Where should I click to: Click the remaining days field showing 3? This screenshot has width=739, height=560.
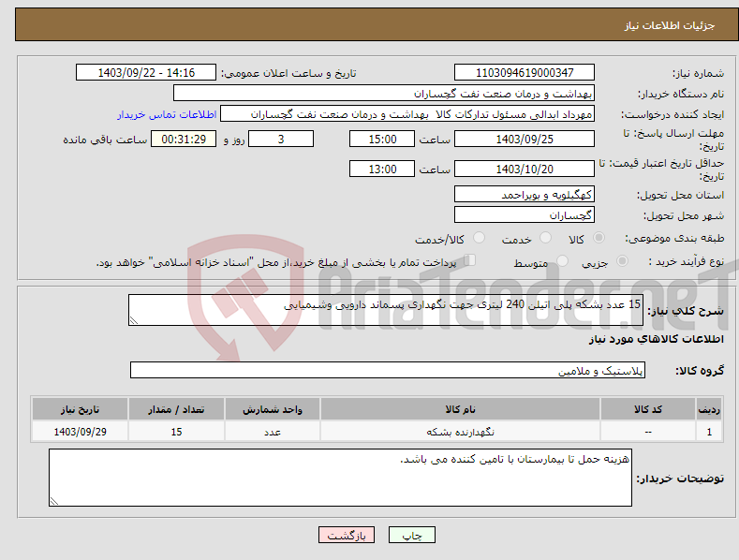click(x=281, y=139)
